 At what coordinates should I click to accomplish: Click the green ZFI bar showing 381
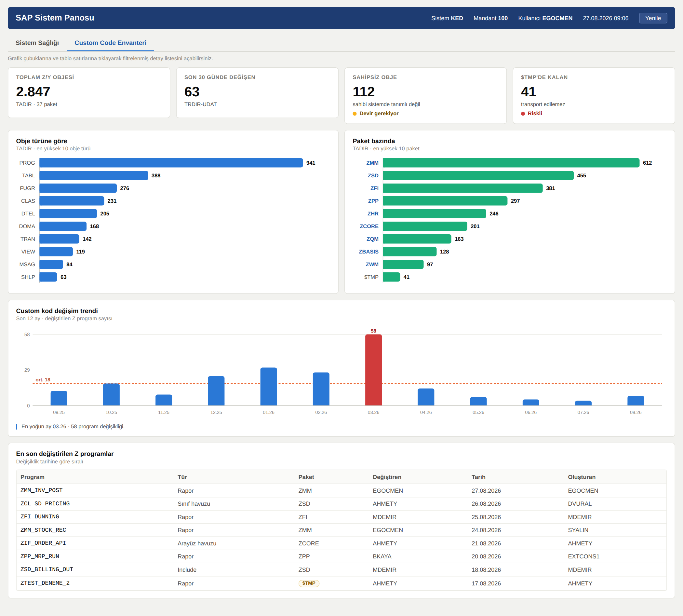coord(462,188)
